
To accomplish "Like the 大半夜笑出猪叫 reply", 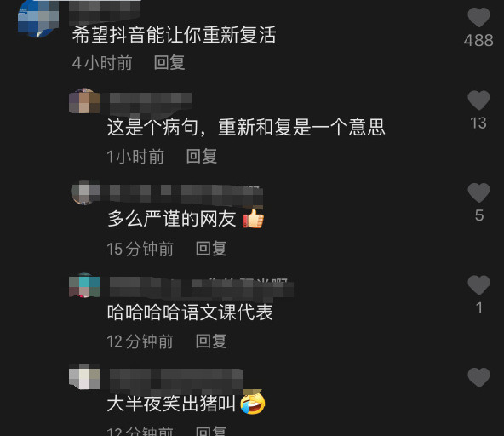I will pos(478,377).
